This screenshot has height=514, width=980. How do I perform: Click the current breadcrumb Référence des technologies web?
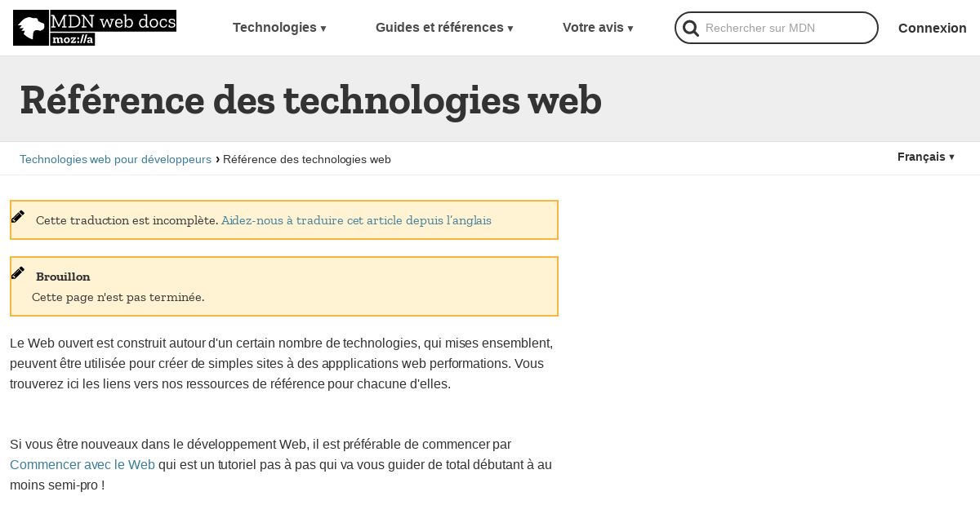(x=307, y=159)
